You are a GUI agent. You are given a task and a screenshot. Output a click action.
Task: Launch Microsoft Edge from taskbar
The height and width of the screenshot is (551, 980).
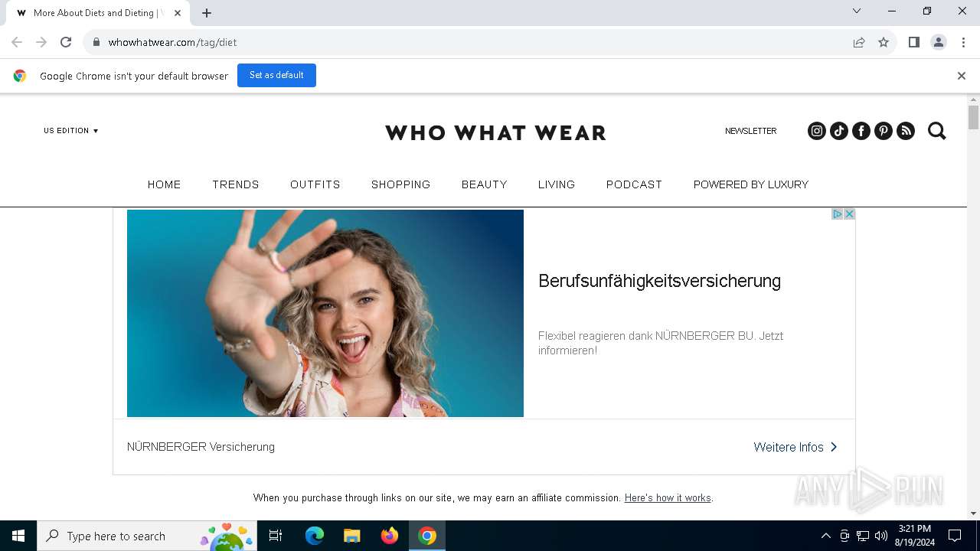(315, 536)
